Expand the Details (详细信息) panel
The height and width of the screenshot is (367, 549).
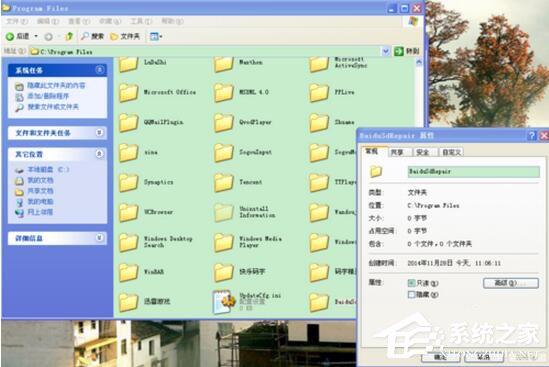tap(99, 238)
